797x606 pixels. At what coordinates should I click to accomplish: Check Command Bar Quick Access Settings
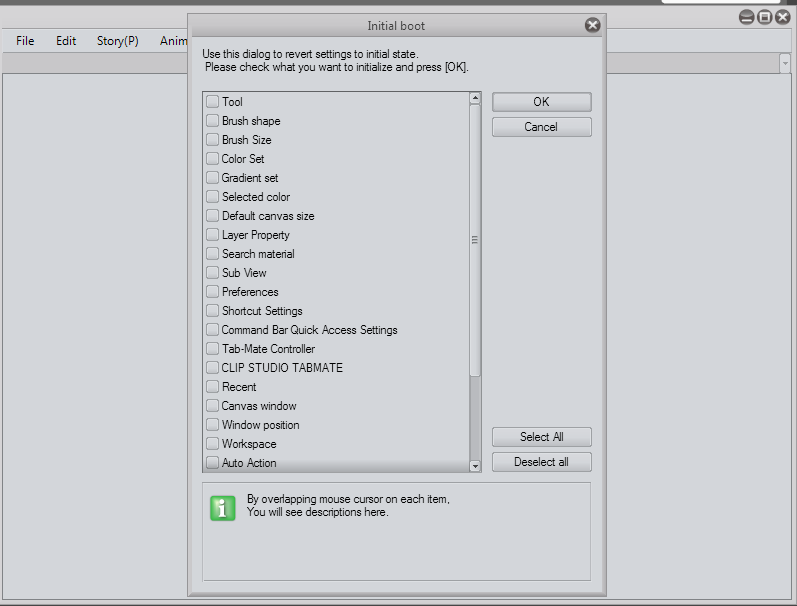coord(212,330)
